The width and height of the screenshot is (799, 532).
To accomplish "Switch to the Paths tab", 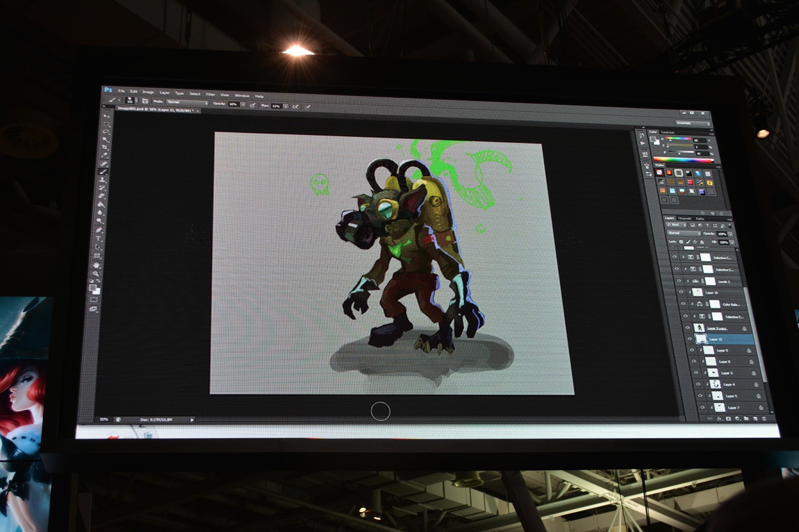I will (x=700, y=219).
